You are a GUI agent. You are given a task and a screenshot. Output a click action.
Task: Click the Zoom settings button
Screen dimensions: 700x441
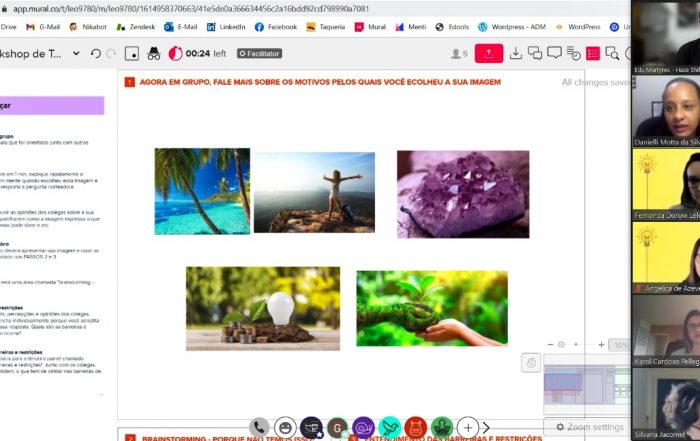click(590, 427)
